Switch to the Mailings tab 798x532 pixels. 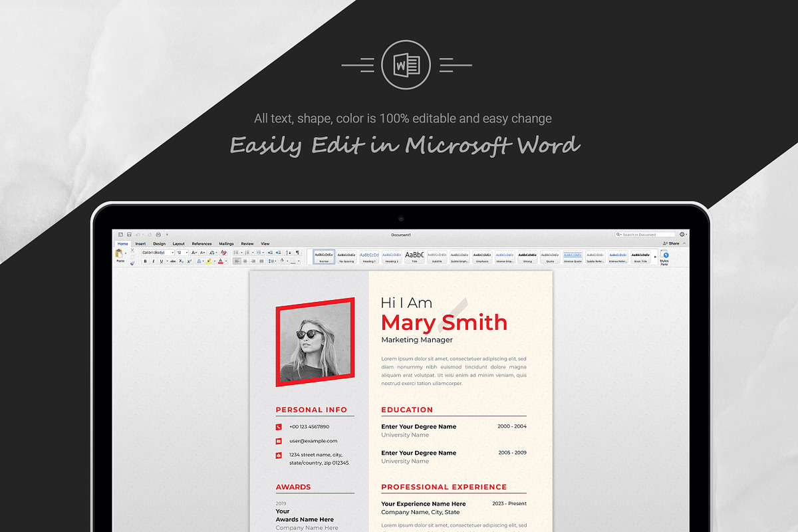[x=226, y=243]
